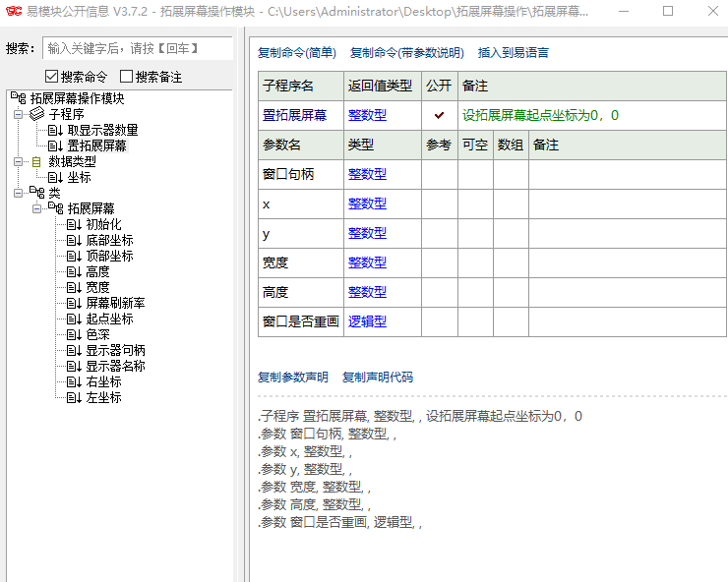Click the search keyword input field
Image resolution: width=728 pixels, height=582 pixels.
[x=138, y=48]
